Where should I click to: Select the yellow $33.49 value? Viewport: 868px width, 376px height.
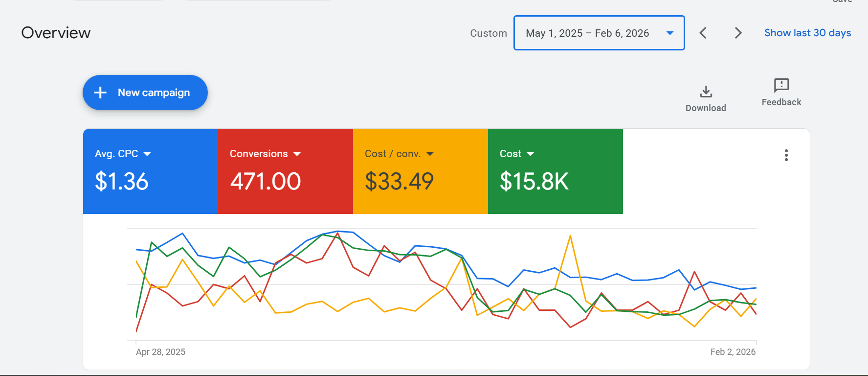(399, 182)
